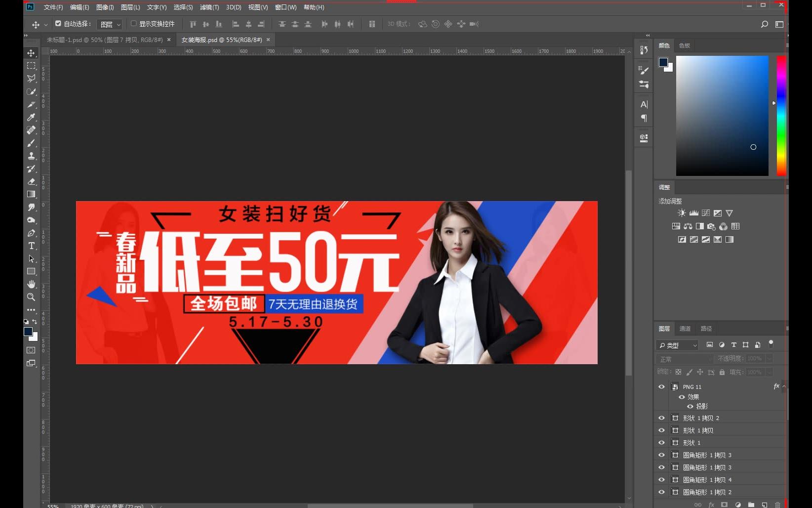Activate the Zoom tool
This screenshot has width=812, height=508.
point(31,297)
